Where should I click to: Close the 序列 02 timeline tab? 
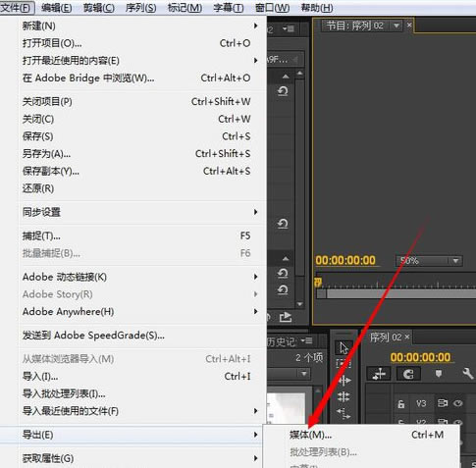pos(406,337)
